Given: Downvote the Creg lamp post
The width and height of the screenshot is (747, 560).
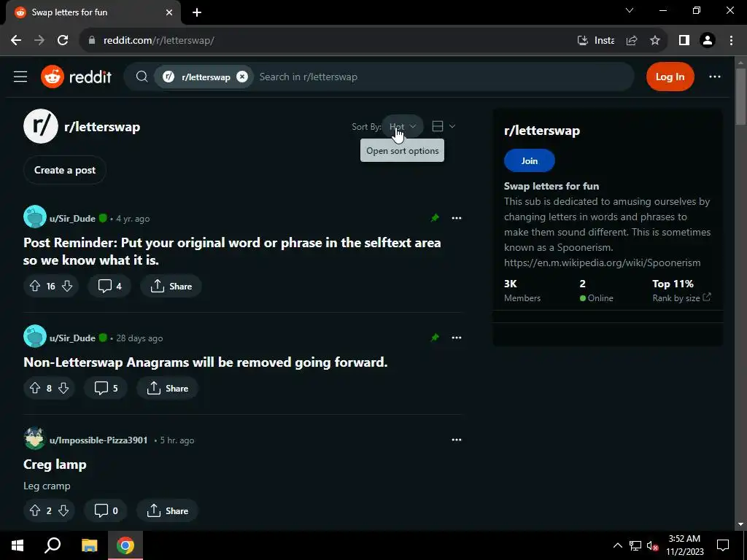Looking at the screenshot, I should (x=63, y=510).
